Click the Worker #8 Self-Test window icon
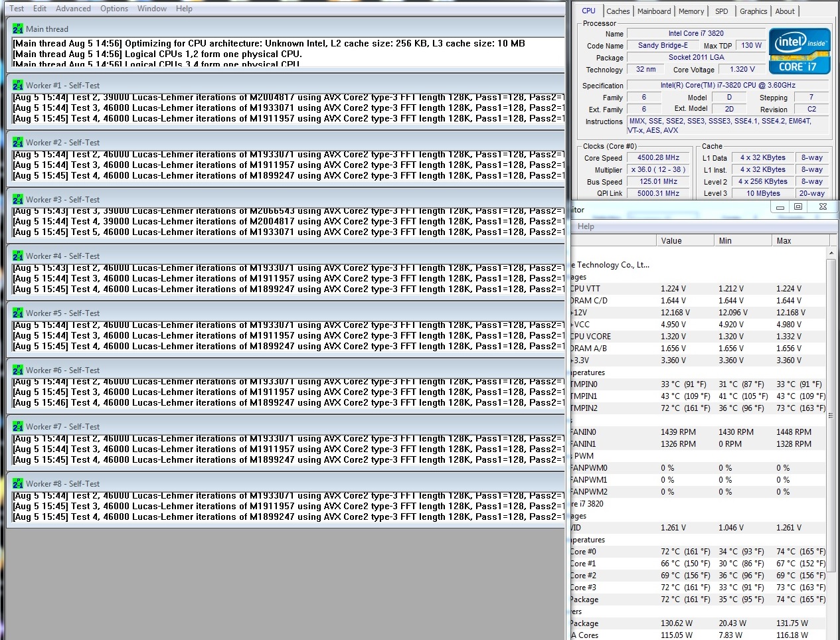This screenshot has width=840, height=640. point(18,484)
